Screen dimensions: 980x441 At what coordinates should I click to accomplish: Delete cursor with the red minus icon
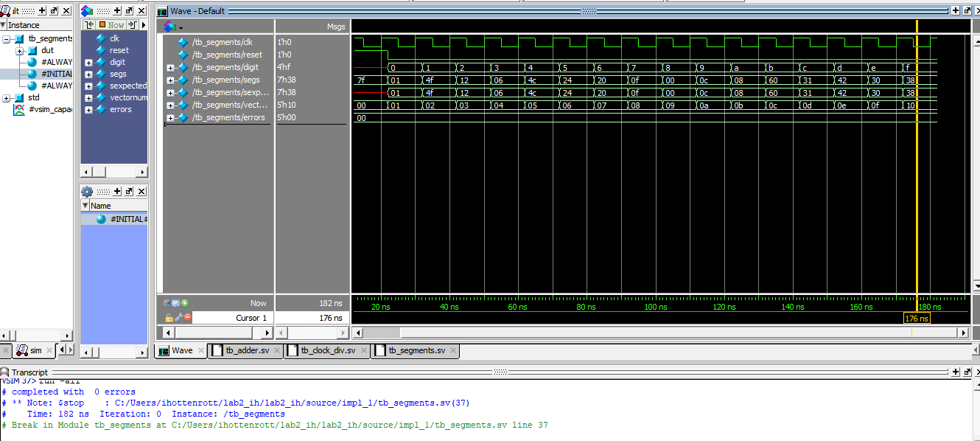coord(187,318)
